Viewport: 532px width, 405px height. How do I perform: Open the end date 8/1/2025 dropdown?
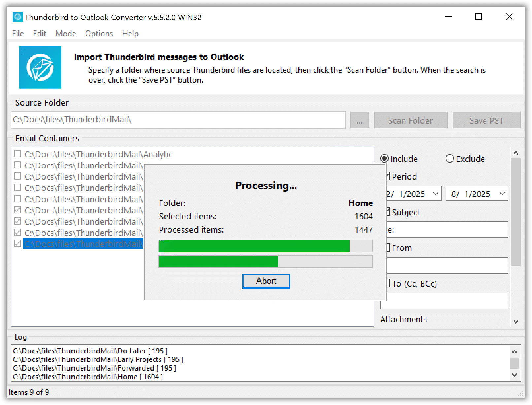tap(502, 194)
